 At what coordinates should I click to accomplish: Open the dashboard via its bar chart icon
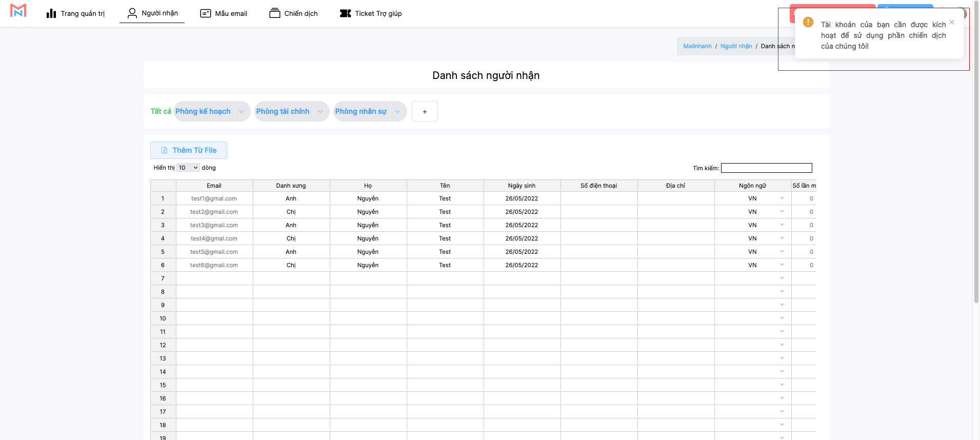click(51, 13)
